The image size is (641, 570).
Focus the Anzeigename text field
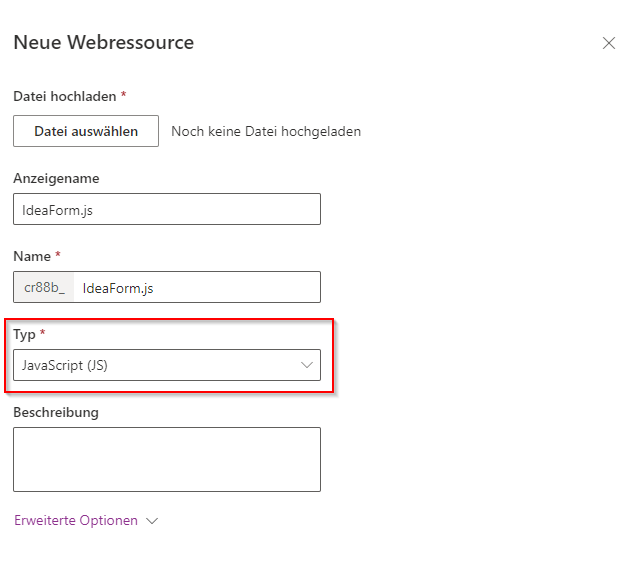click(167, 209)
